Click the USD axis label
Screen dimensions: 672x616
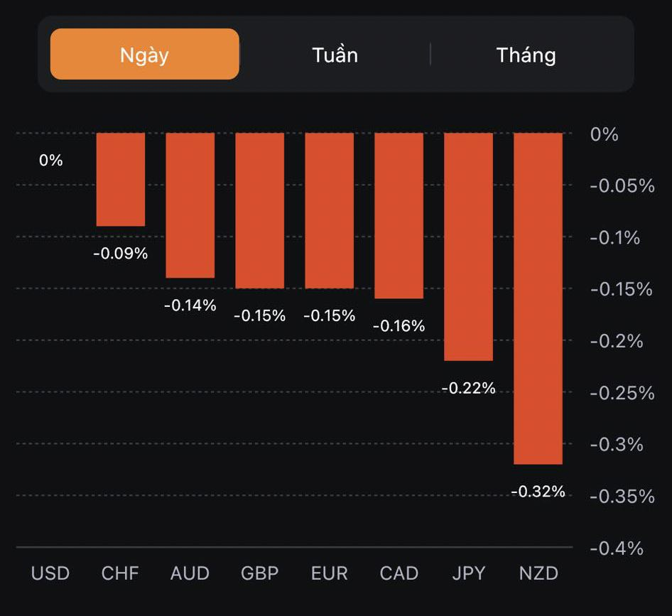50,573
